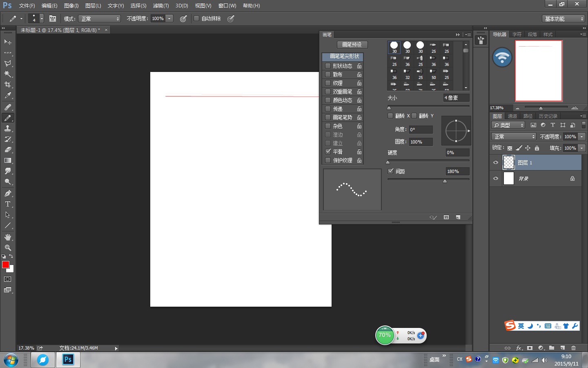The image size is (588, 368).
Task: Add layer mask icon
Action: (x=530, y=348)
